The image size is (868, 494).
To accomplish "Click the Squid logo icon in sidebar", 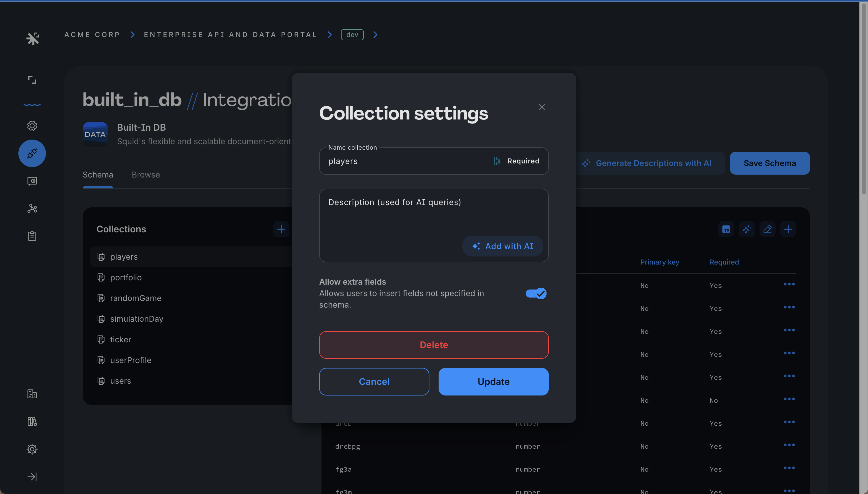I will 32,39.
